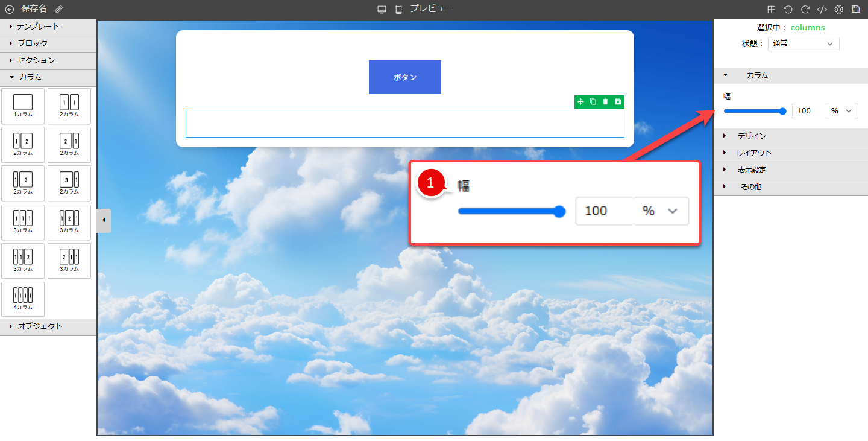
Task: Select the 4カラム layout thumbnail
Action: click(x=23, y=299)
